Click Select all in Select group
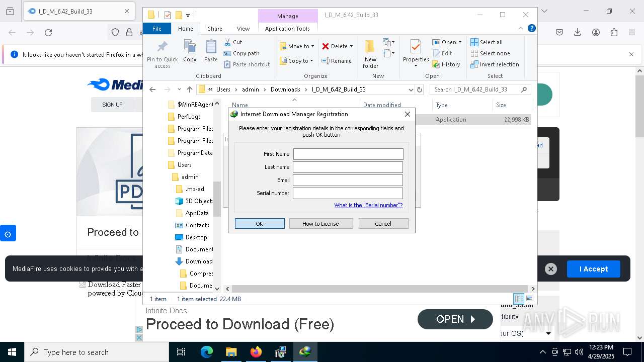644x362 pixels. click(486, 42)
